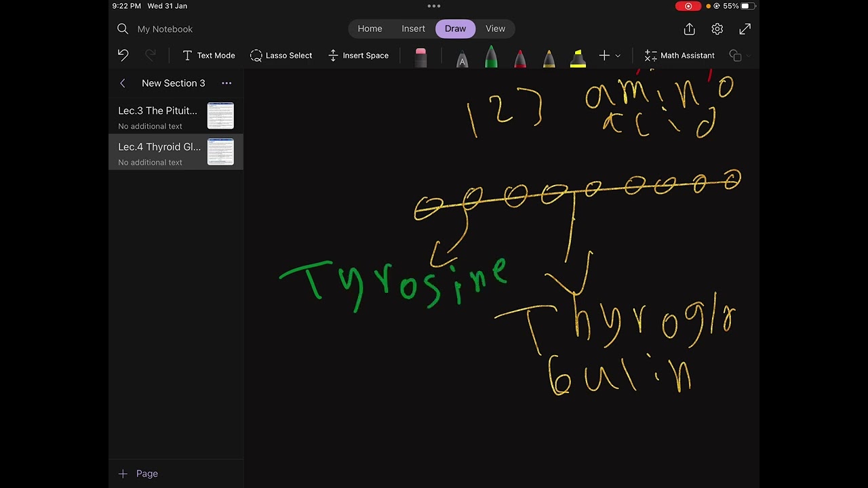Choose Insert Space tool
The image size is (868, 488).
[x=358, y=56]
